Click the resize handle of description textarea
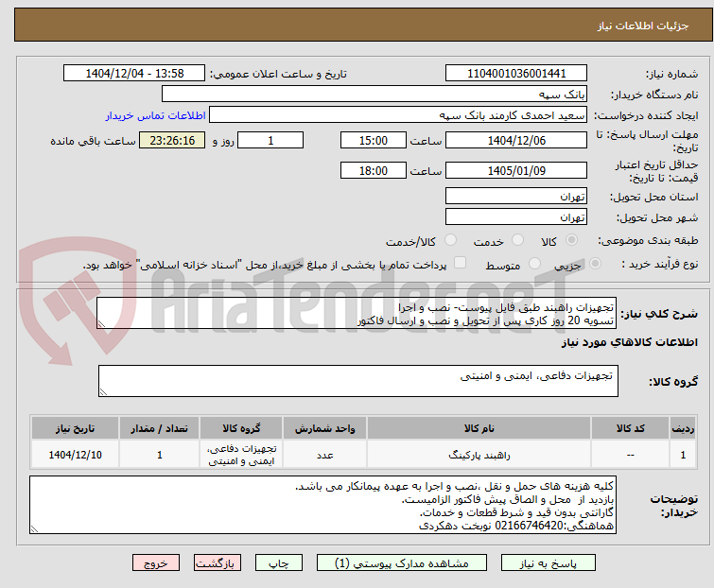Screen dimensions: 714x588 [x=101, y=324]
